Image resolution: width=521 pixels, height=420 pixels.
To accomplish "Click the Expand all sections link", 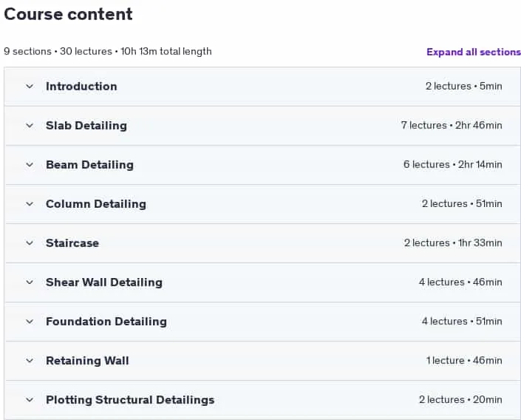I will pyautogui.click(x=474, y=52).
